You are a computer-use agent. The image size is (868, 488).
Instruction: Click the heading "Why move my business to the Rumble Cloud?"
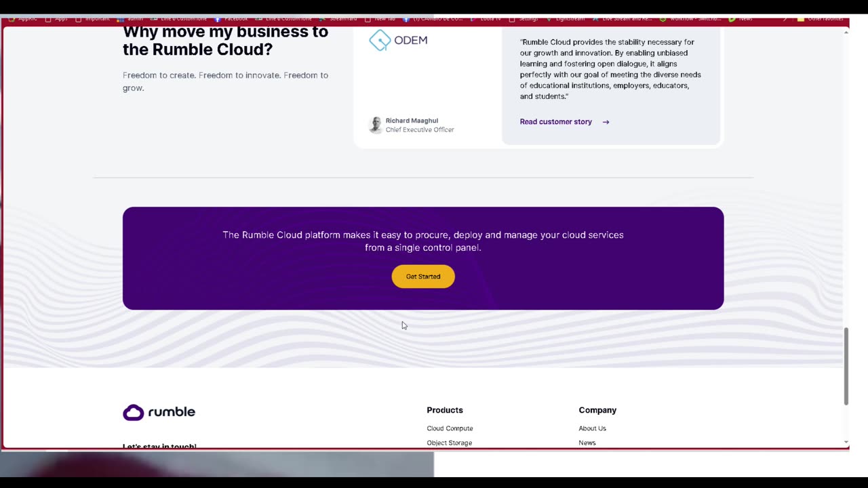coord(225,41)
